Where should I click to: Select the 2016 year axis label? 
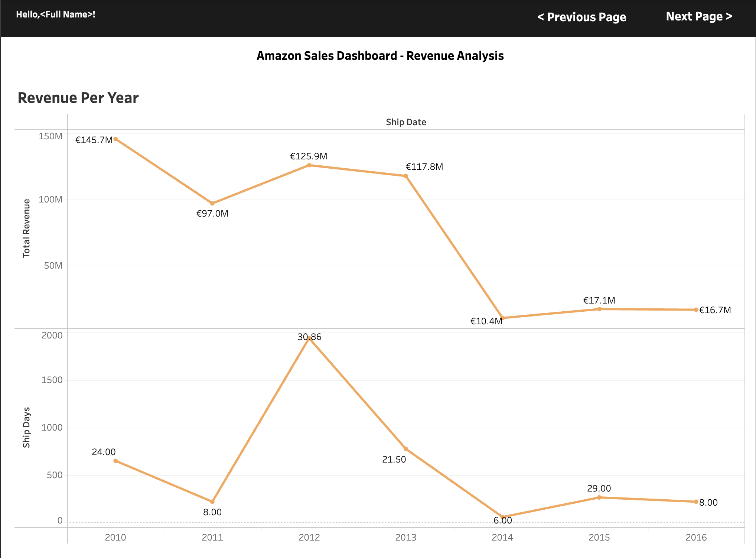tap(696, 537)
